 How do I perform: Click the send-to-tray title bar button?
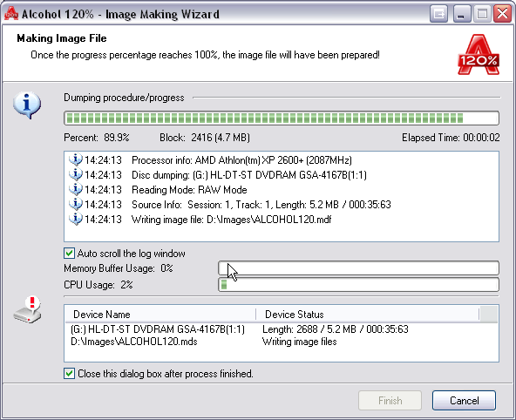click(438, 14)
